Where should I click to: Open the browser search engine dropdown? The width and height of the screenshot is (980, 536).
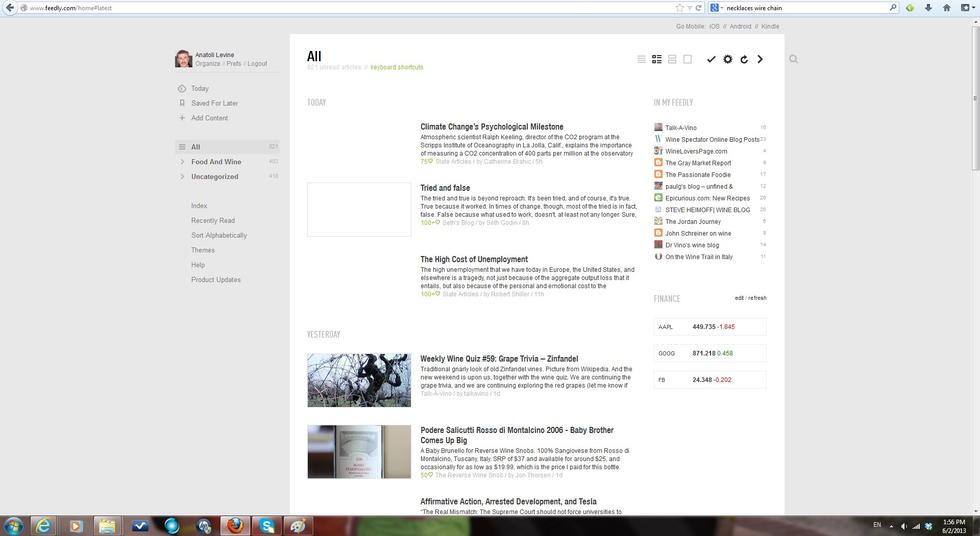coord(717,8)
